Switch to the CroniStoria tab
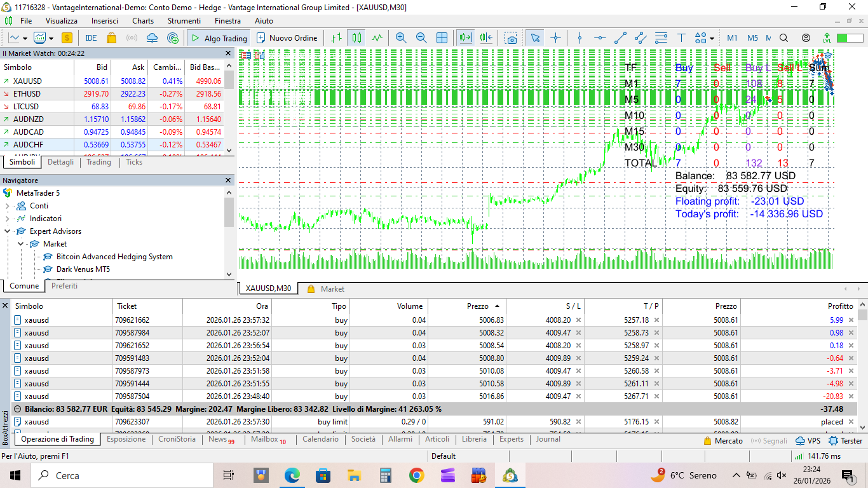The image size is (868, 488). [x=177, y=439]
